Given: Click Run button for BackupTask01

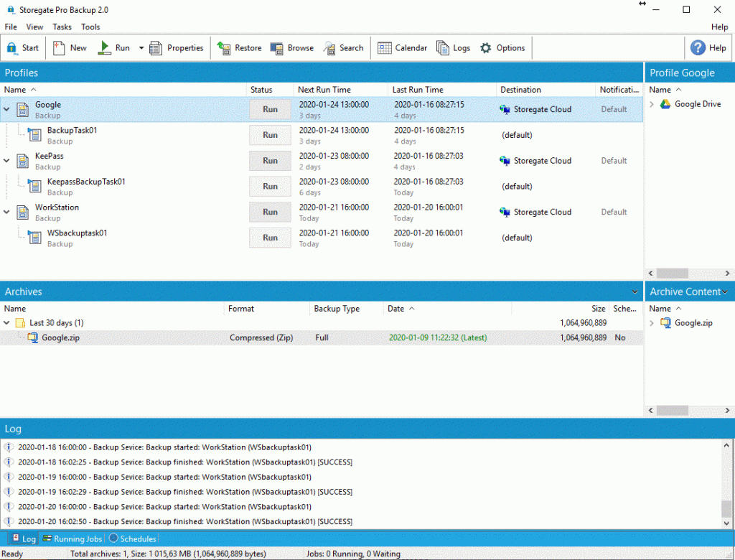Looking at the screenshot, I should (x=270, y=135).
